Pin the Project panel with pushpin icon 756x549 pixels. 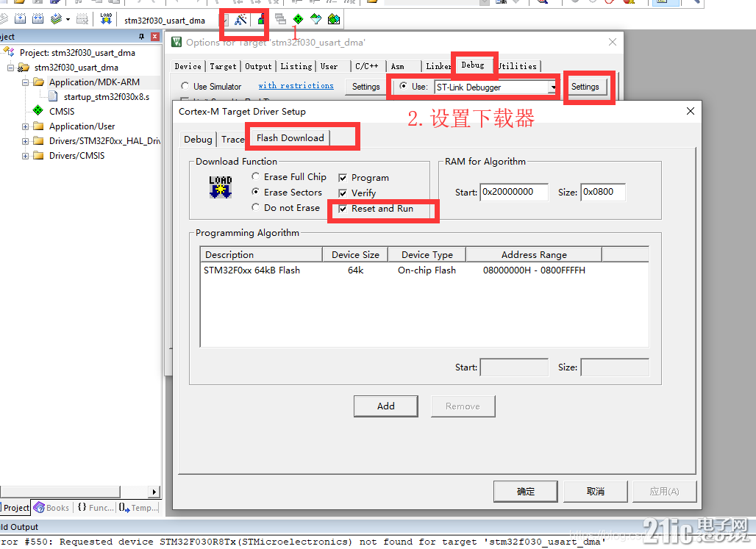click(x=141, y=37)
